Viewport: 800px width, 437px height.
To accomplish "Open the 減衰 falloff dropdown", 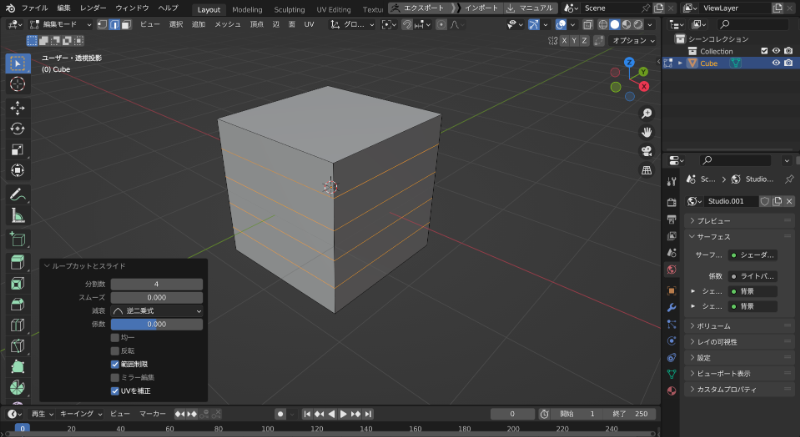I will coord(156,311).
